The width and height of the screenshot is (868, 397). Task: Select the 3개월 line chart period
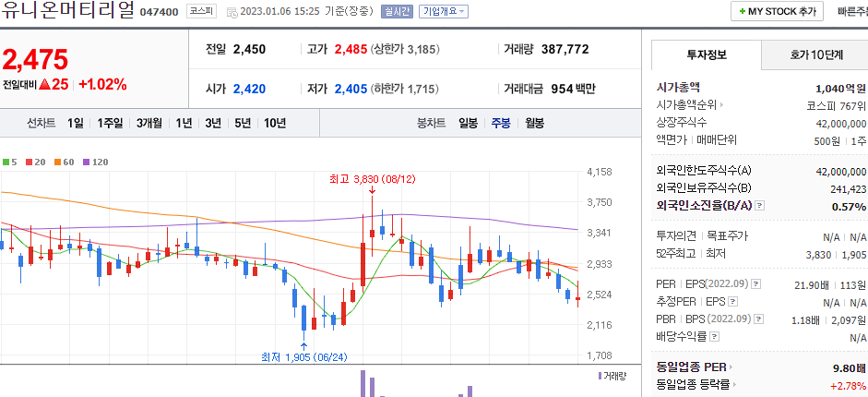pyautogui.click(x=149, y=123)
